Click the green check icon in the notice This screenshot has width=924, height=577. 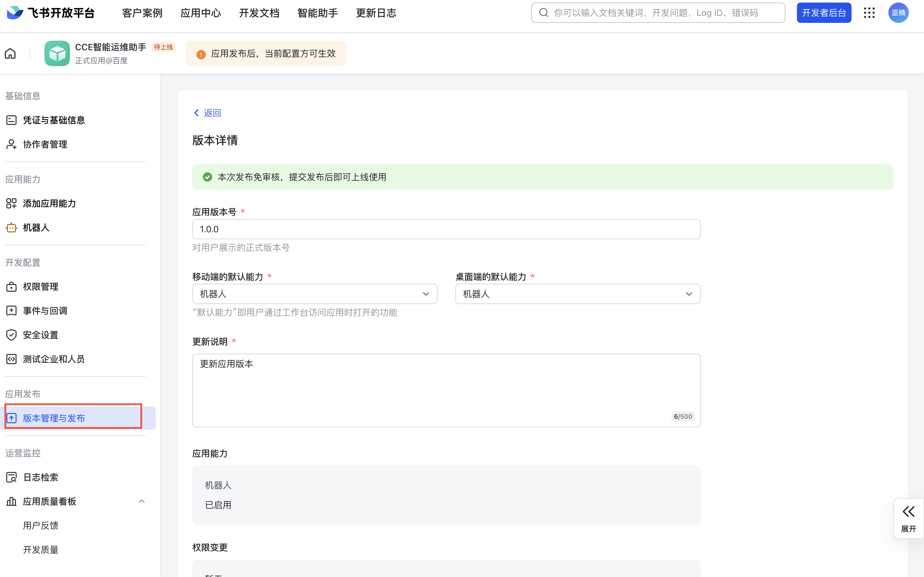point(207,177)
